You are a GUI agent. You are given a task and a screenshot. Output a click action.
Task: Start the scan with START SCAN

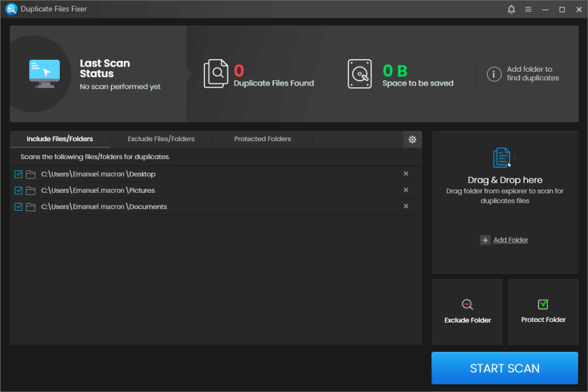[x=505, y=368]
